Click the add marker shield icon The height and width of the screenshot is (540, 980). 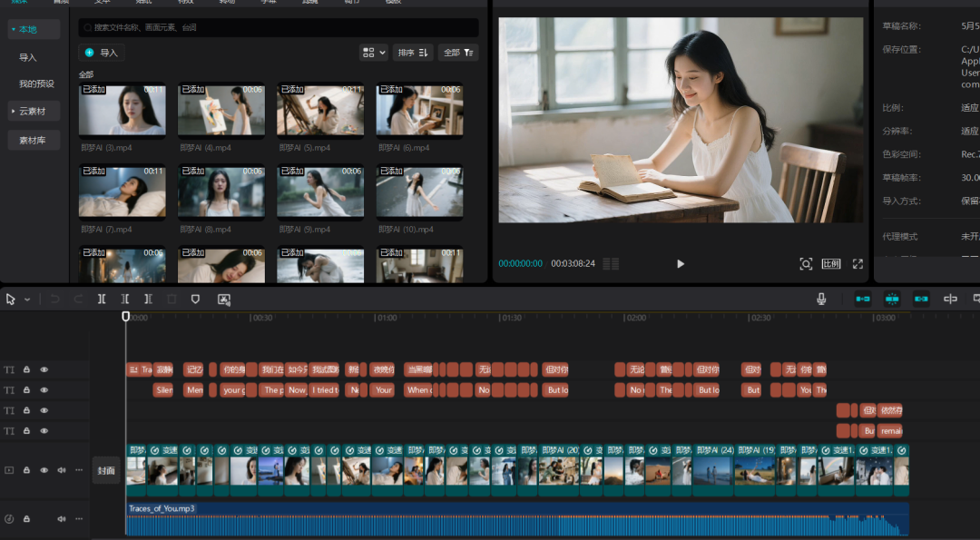195,299
